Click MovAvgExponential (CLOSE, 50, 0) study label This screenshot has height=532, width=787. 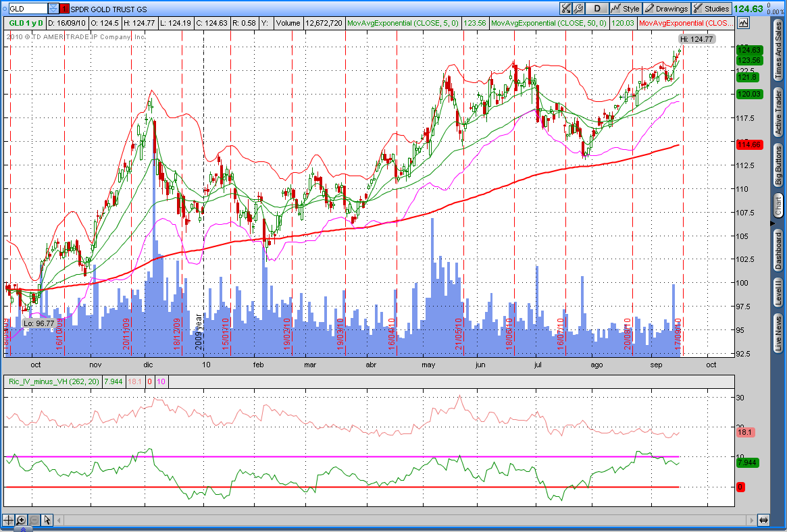[549, 23]
